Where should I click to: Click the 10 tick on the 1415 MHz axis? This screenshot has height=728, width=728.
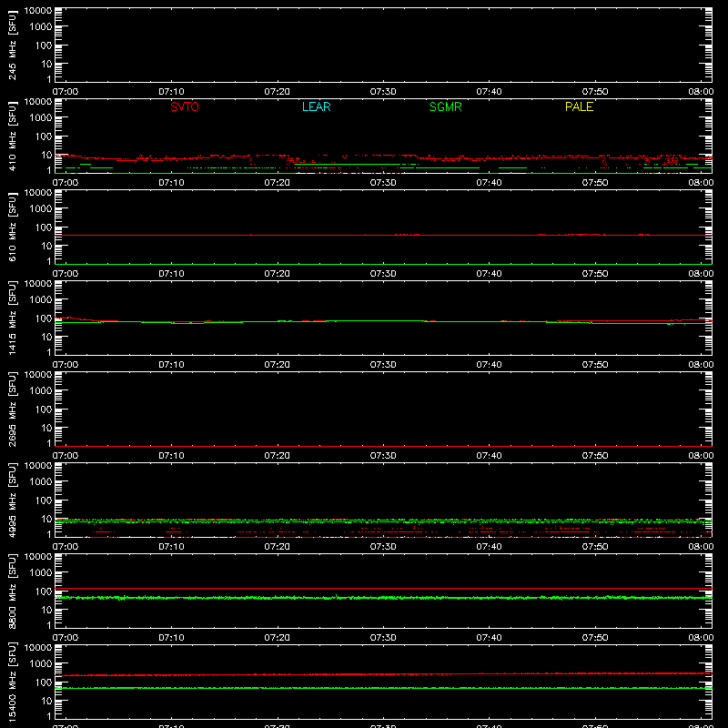point(46,337)
